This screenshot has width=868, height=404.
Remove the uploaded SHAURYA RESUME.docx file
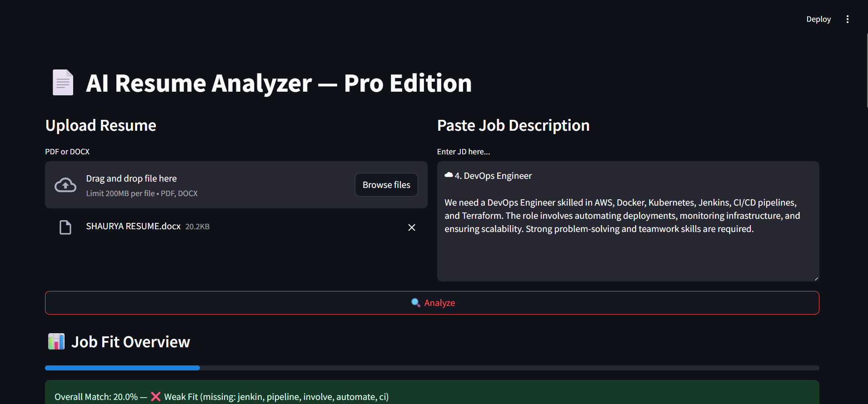point(411,227)
